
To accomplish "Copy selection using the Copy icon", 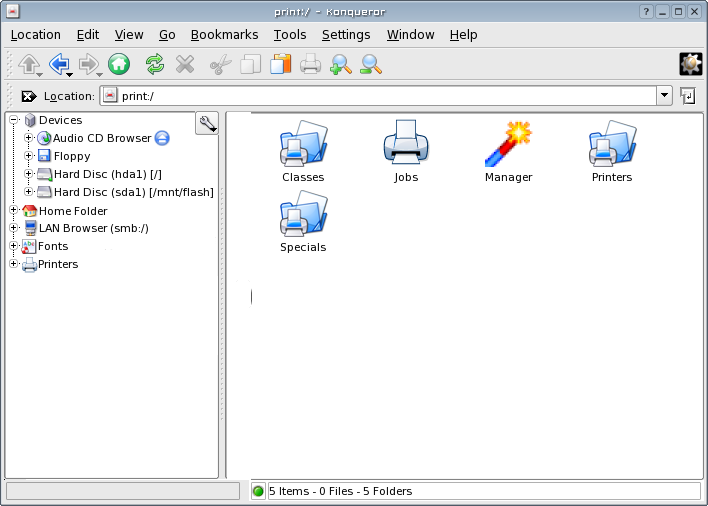I will [251, 64].
